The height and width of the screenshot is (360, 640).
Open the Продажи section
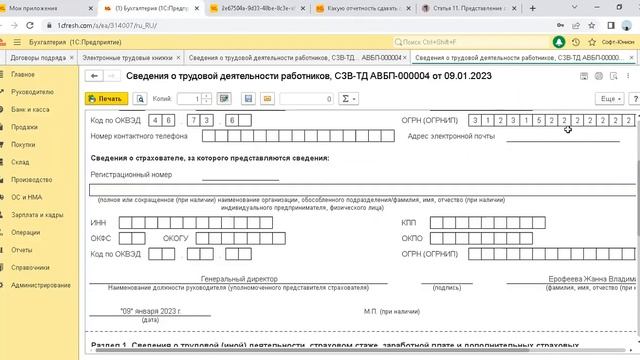pos(24,127)
